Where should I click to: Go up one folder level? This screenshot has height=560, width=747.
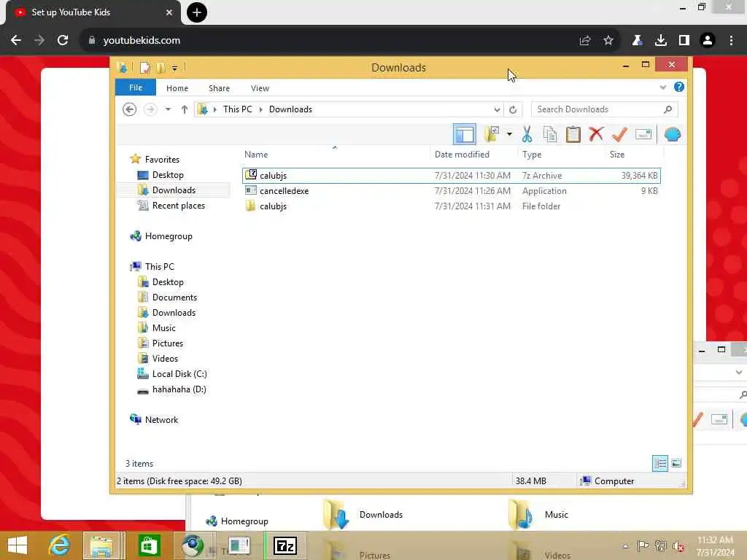[x=185, y=109]
